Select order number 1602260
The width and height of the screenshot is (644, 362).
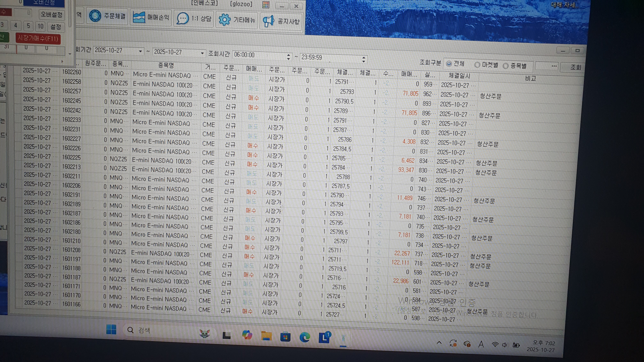click(x=72, y=72)
